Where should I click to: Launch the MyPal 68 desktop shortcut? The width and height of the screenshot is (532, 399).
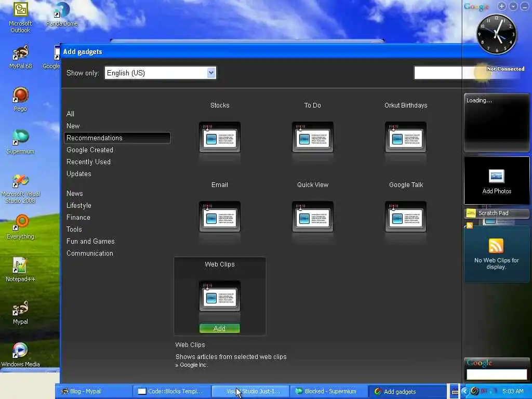pyautogui.click(x=20, y=57)
